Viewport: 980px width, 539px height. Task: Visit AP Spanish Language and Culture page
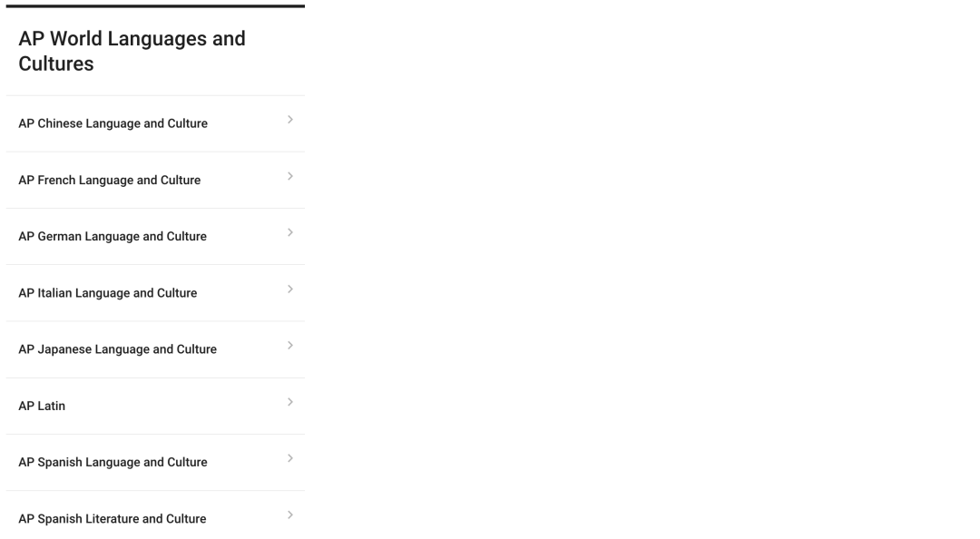[x=113, y=462]
